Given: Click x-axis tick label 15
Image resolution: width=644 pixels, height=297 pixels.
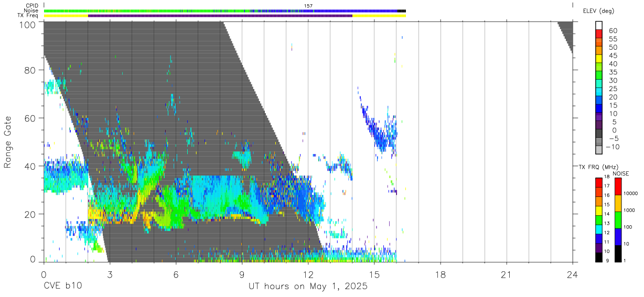Looking at the screenshot, I should tap(374, 274).
